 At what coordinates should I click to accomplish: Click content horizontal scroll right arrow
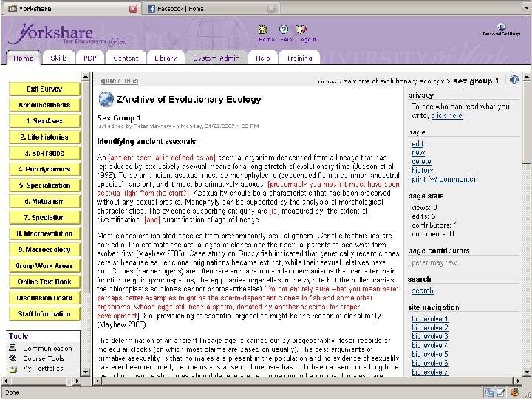(x=518, y=381)
